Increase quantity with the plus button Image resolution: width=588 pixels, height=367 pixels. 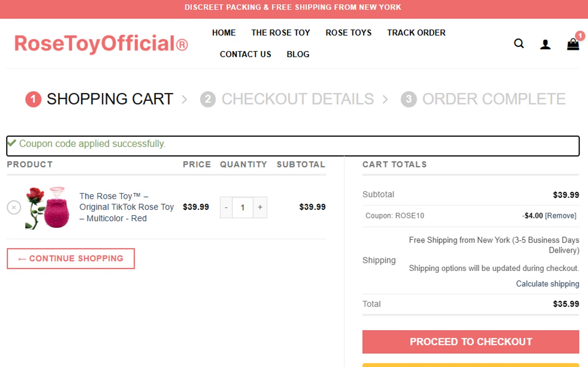260,207
